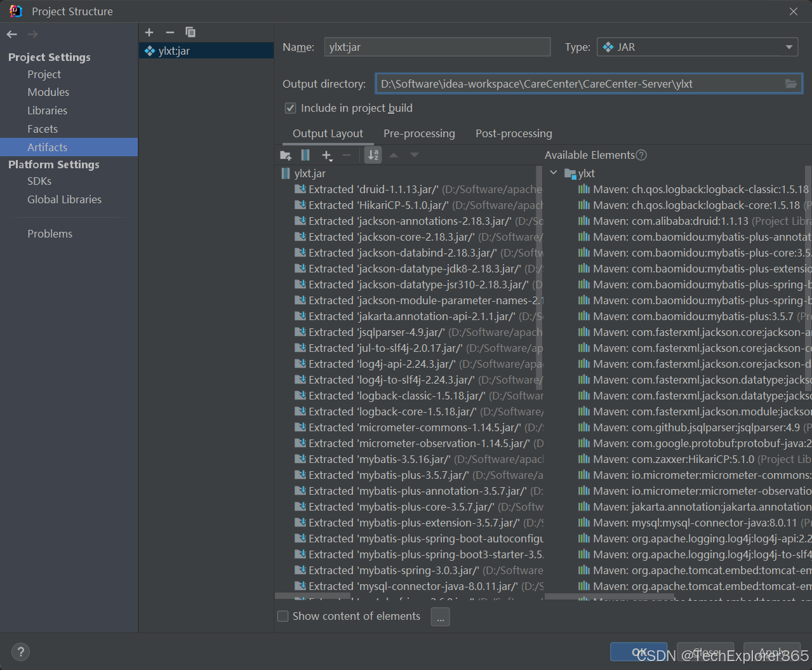812x670 pixels.
Task: Select Extracted 'logback-classic-1.5.18.jar/' entry
Action: [x=418, y=396]
